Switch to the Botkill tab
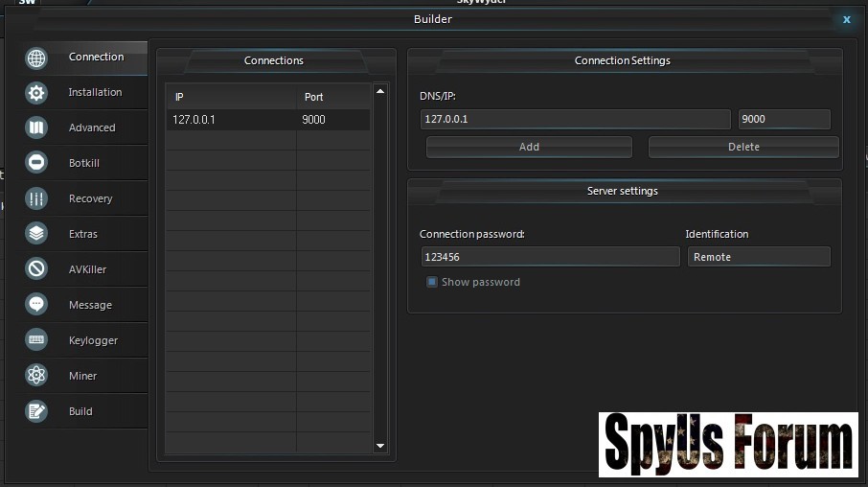The height and width of the screenshot is (487, 868). click(x=83, y=163)
